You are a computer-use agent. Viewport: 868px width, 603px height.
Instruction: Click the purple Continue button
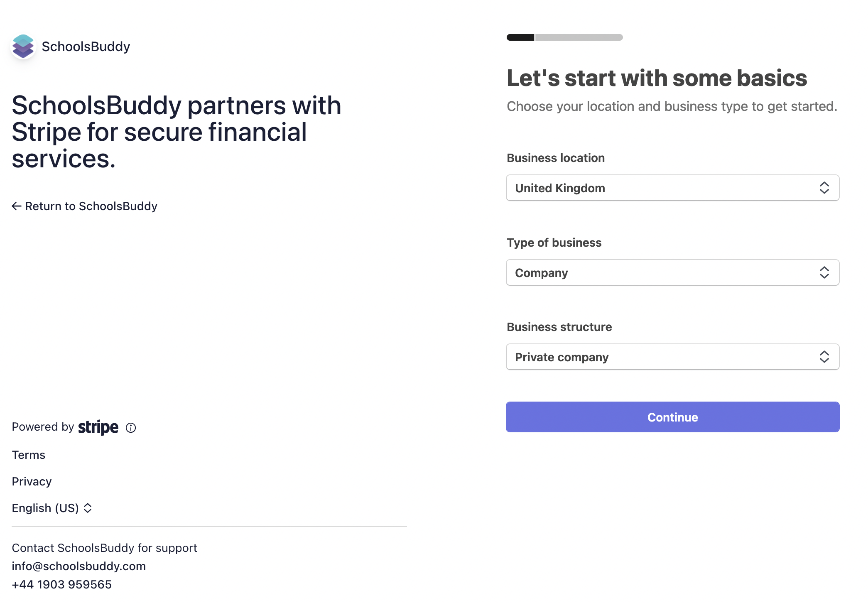tap(673, 417)
